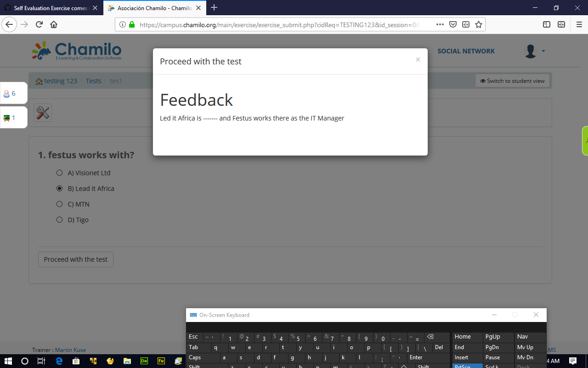Select answer C) MTN
Viewport: 588px width, 368px height.
click(59, 204)
